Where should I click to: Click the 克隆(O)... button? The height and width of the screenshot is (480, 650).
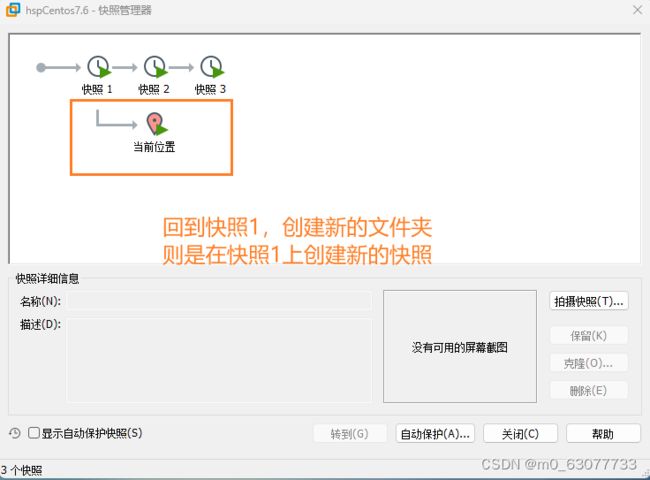[589, 363]
